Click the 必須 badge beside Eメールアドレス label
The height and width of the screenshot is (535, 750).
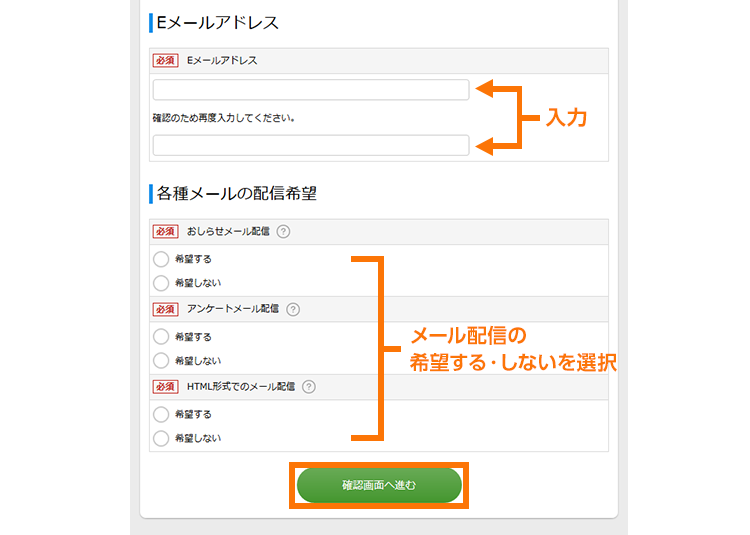point(165,61)
